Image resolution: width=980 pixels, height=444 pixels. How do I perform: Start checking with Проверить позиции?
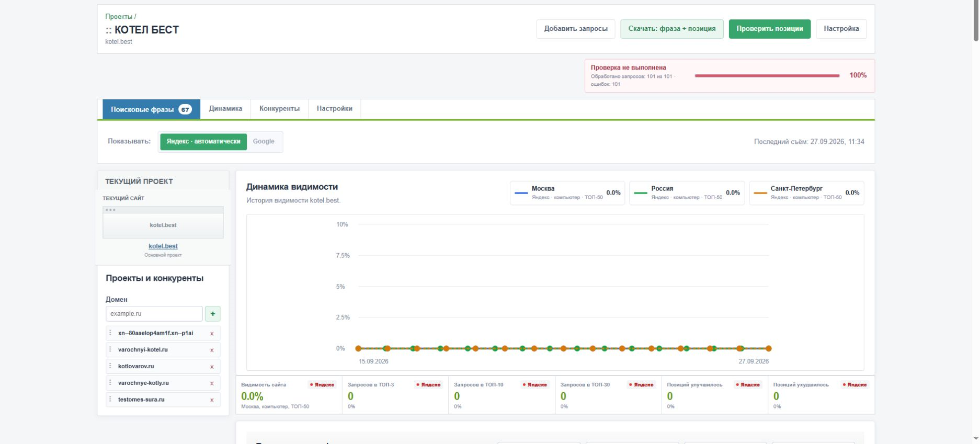pos(770,29)
